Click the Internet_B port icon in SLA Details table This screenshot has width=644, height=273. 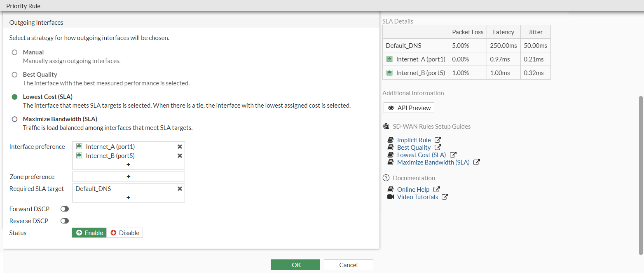[389, 73]
